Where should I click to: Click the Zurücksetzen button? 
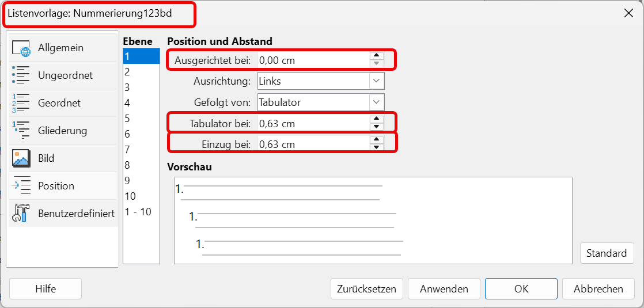coord(367,289)
